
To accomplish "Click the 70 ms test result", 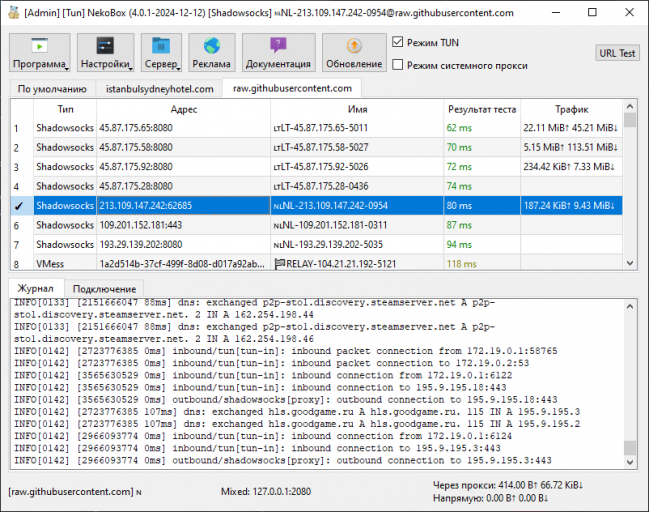I will click(x=459, y=147).
